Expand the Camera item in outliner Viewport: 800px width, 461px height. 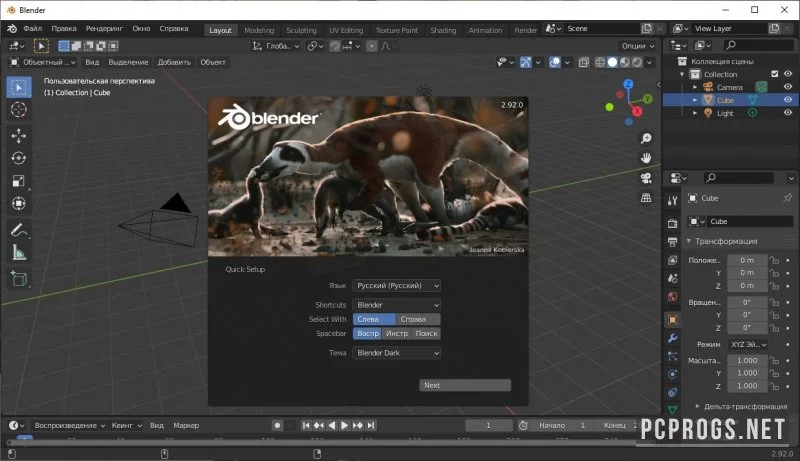pyautogui.click(x=695, y=87)
